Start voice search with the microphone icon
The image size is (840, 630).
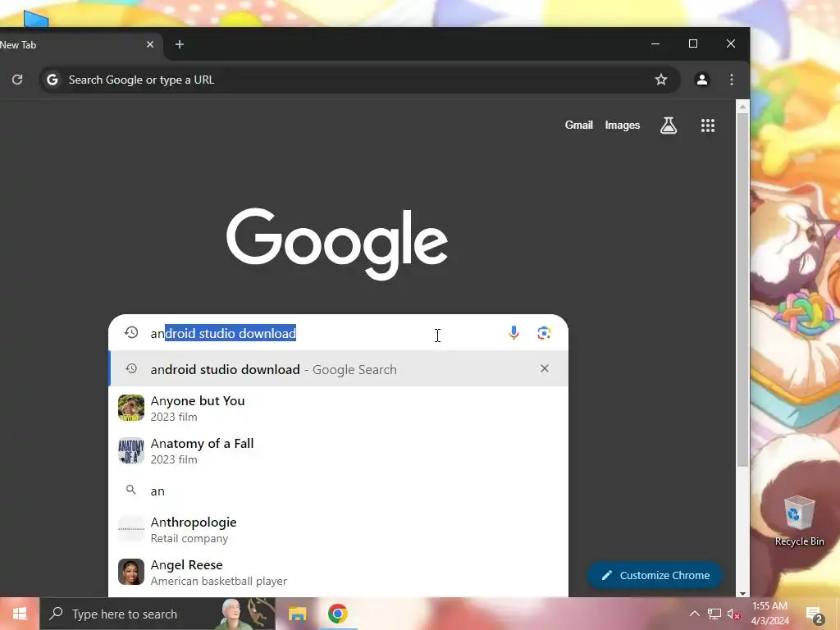514,333
